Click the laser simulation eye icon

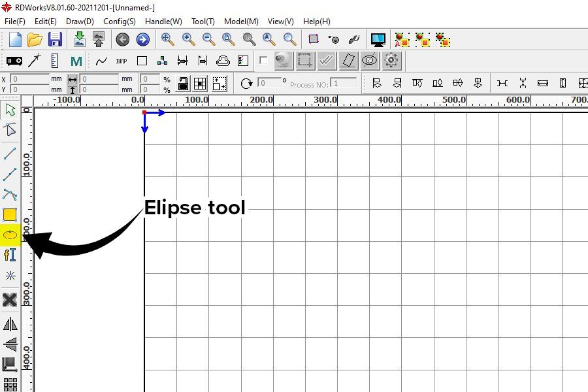370,60
